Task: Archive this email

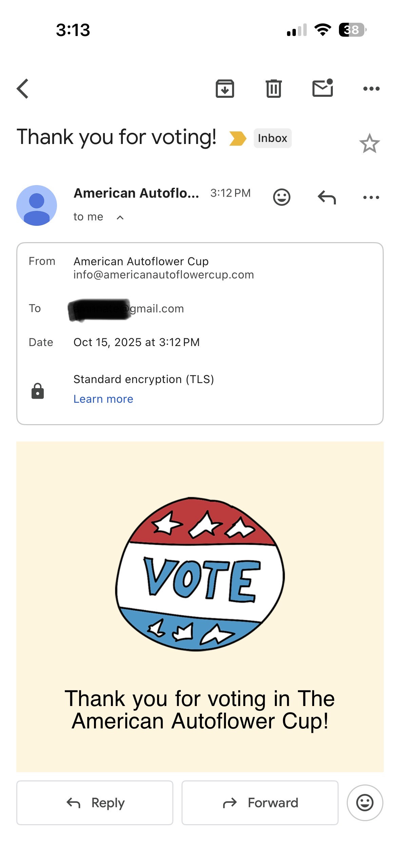Action: 225,89
